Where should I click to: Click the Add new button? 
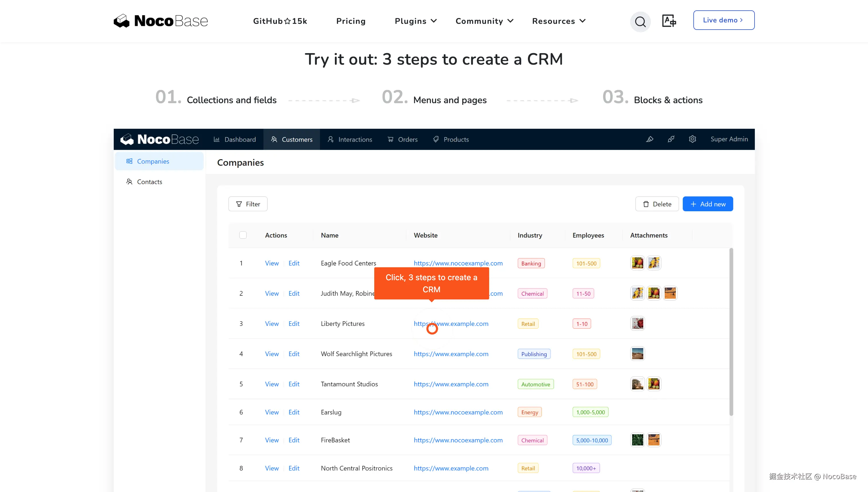tap(707, 204)
